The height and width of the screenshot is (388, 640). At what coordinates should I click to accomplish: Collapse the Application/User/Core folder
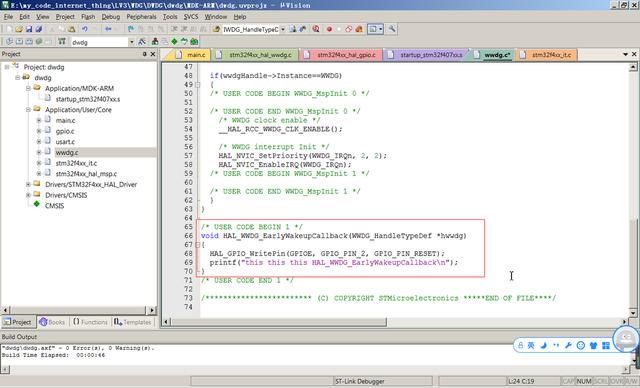(x=28, y=110)
